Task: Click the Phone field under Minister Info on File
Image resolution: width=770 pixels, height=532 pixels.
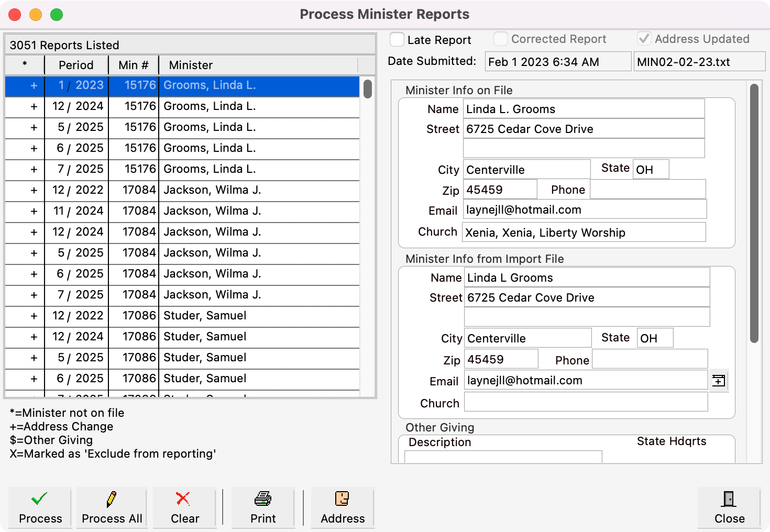Action: tap(648, 189)
